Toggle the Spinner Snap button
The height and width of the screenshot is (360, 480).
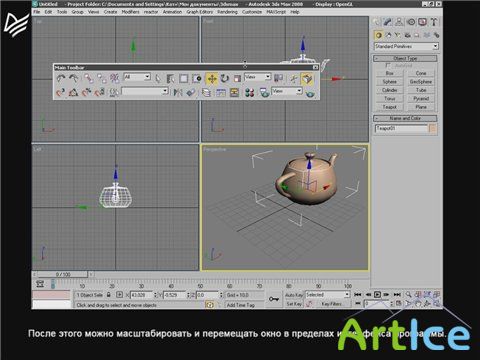100,92
